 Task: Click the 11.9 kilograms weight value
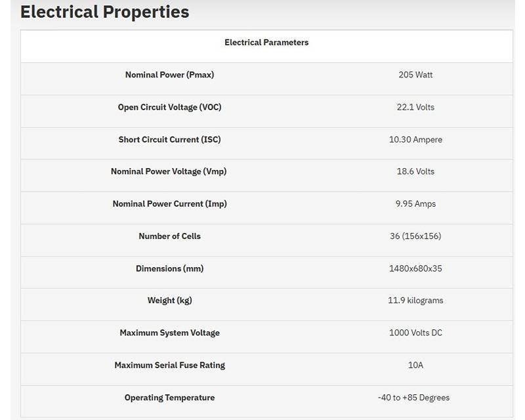pos(415,301)
